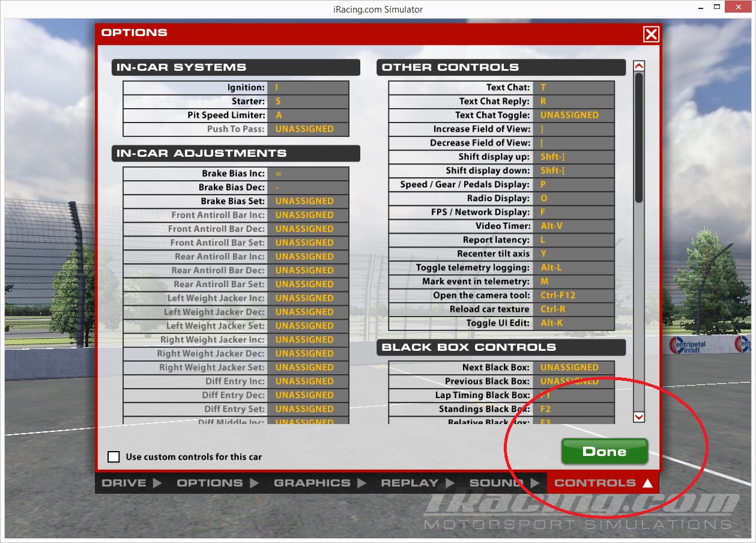Close the Options dialog with the X icon

[x=651, y=34]
